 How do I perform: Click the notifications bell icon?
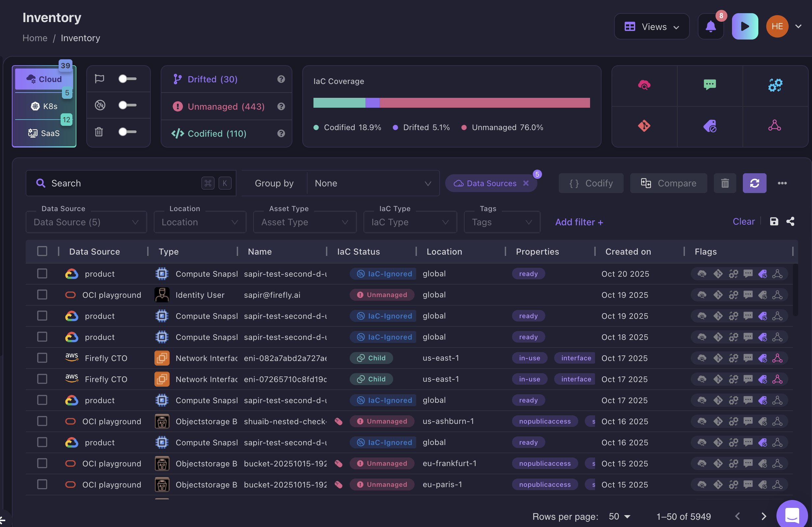[x=710, y=27]
